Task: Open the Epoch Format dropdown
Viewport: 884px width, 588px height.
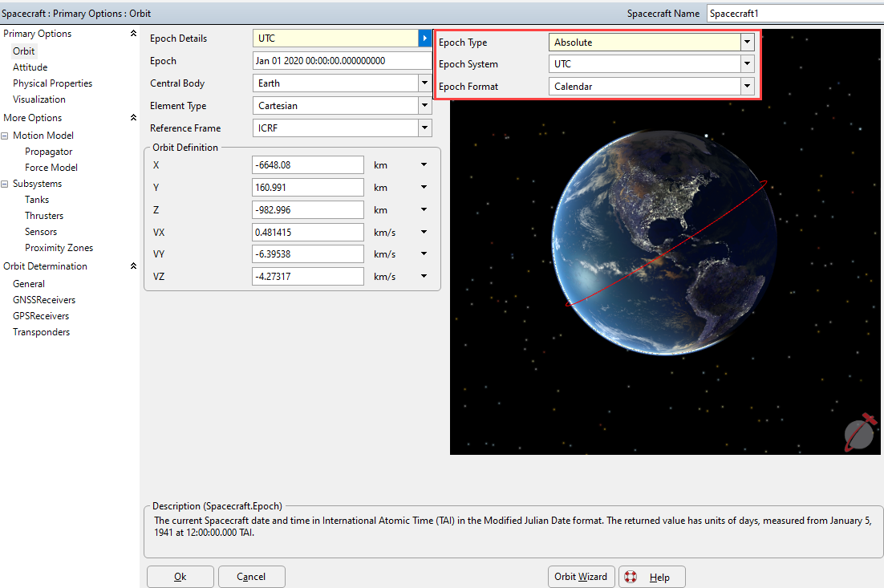Action: 748,87
